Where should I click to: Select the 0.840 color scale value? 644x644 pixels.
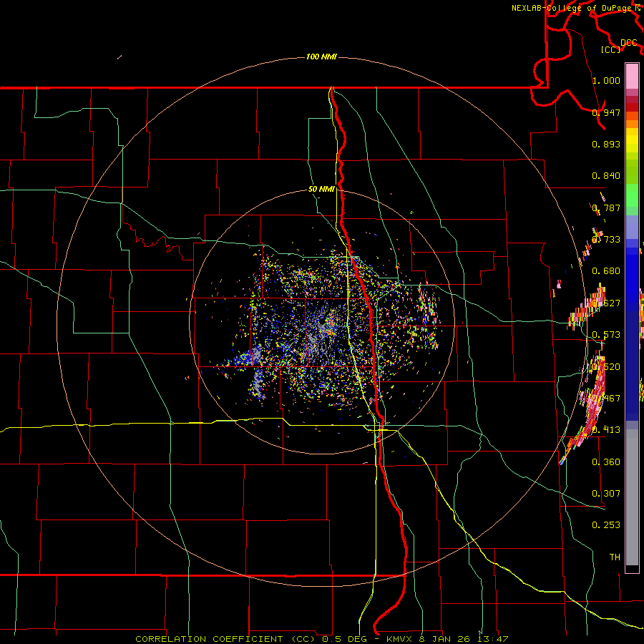(x=606, y=176)
